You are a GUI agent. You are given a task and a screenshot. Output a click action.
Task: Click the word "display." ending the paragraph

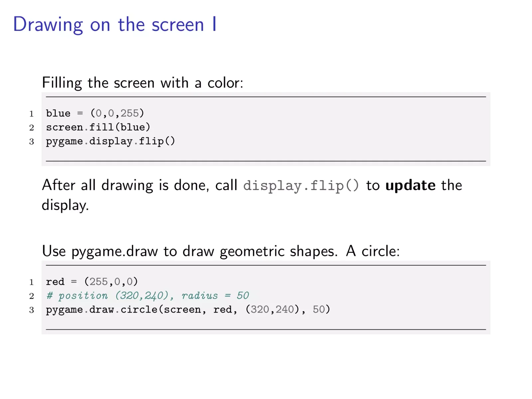tap(65, 205)
